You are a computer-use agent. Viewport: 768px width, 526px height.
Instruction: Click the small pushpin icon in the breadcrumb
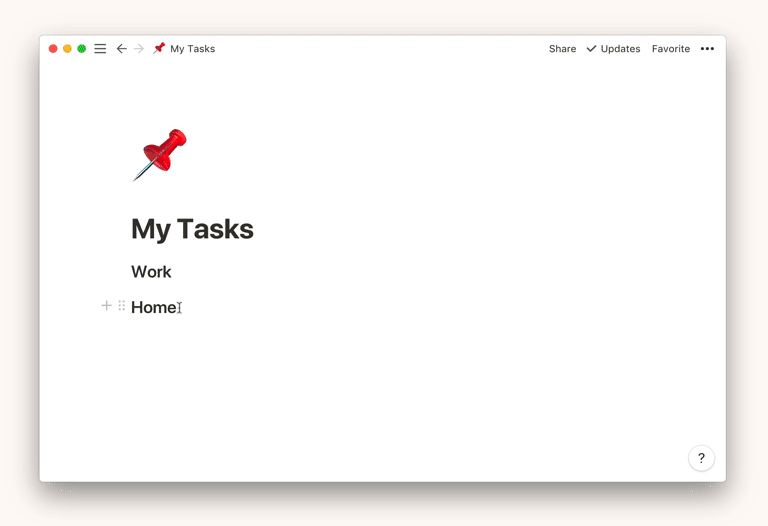click(159, 48)
